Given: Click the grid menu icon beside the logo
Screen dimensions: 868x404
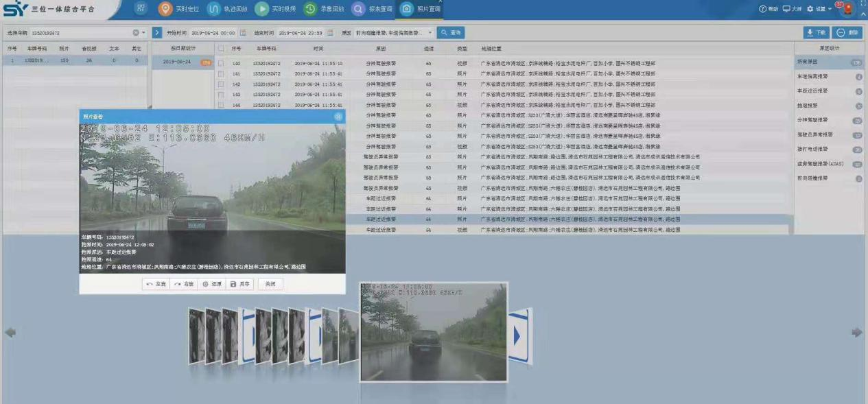Looking at the screenshot, I should pyautogui.click(x=141, y=9).
